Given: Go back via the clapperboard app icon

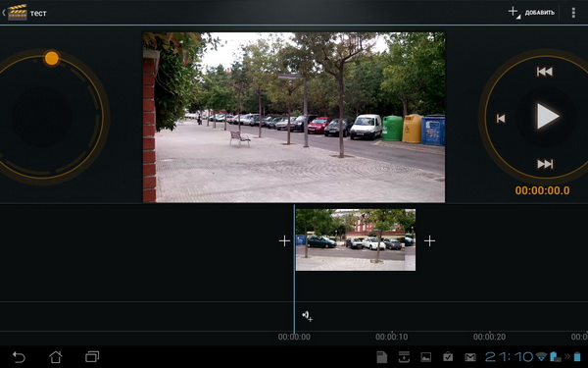Looking at the screenshot, I should (x=18, y=13).
